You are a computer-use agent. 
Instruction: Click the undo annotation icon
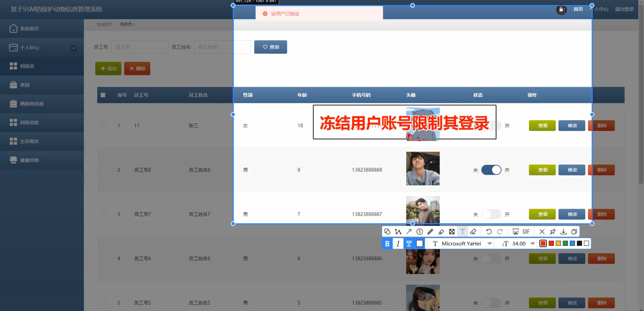[x=489, y=231]
